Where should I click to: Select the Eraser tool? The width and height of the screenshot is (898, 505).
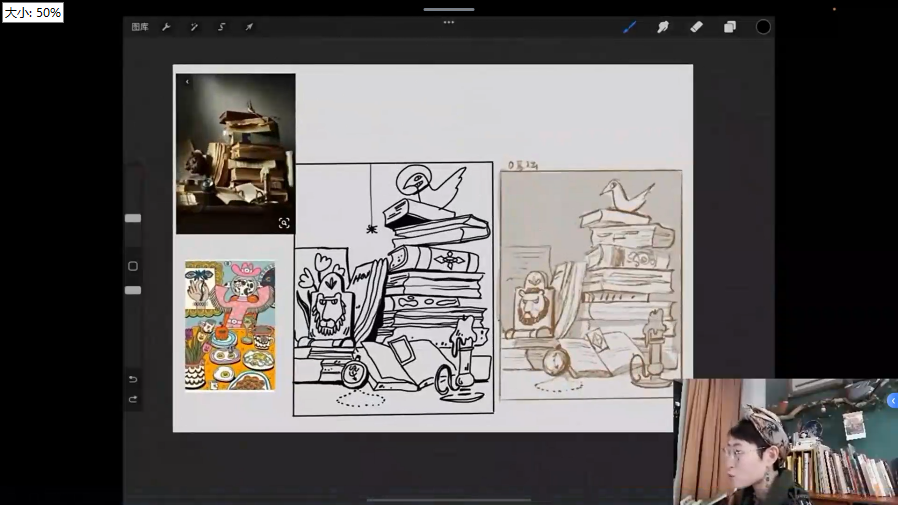click(696, 27)
